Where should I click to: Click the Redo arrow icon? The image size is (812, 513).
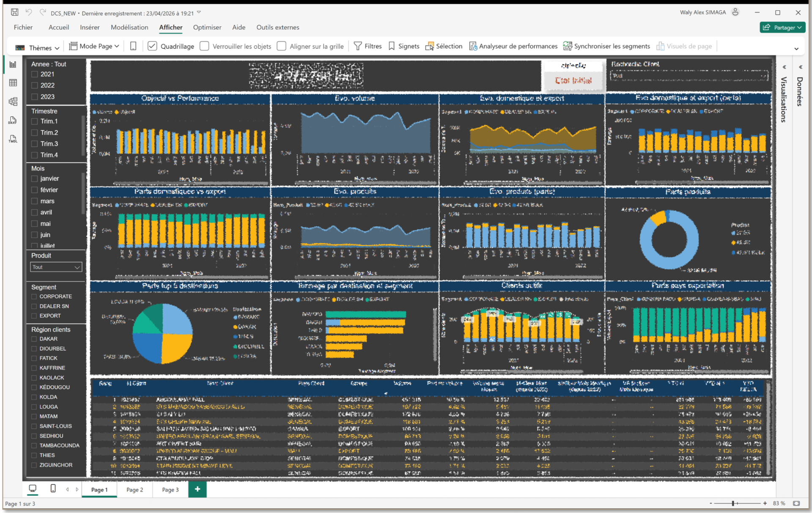pos(43,12)
